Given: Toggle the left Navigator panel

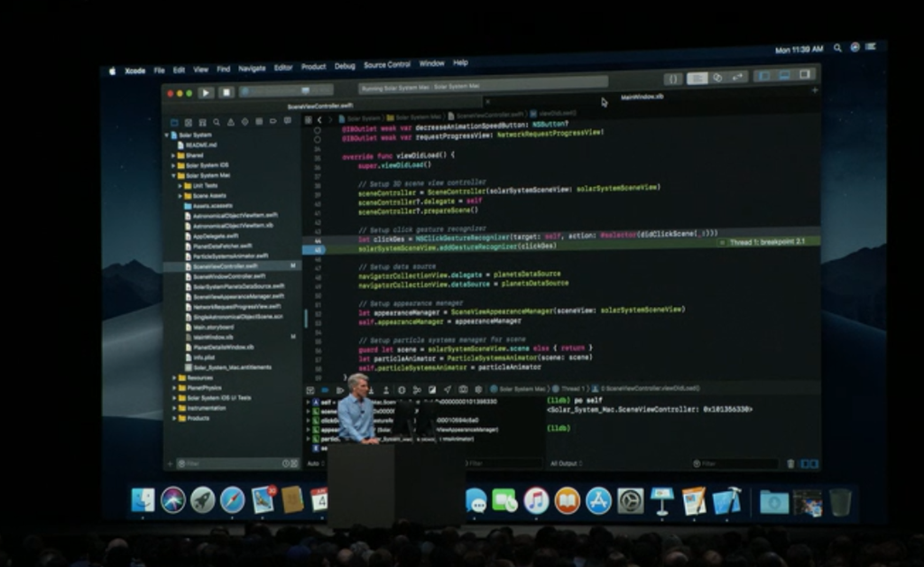Looking at the screenshot, I should click(x=765, y=76).
